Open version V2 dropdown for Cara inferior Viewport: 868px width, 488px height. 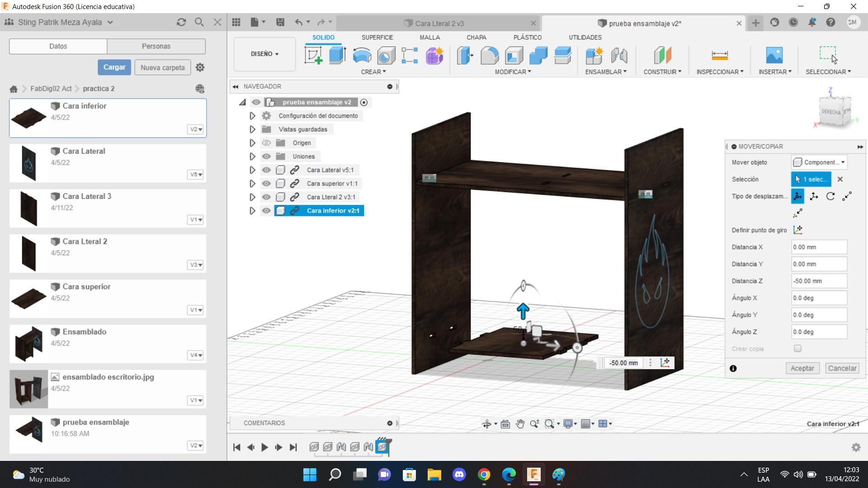(195, 129)
